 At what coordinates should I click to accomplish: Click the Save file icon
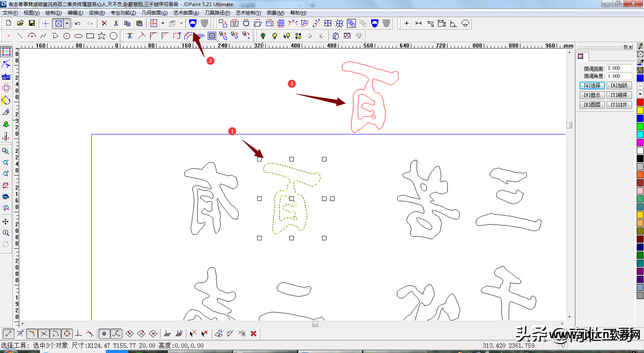pos(32,23)
